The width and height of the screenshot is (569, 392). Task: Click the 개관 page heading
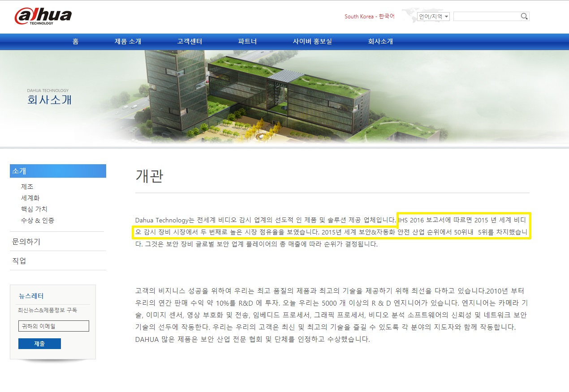(x=149, y=176)
